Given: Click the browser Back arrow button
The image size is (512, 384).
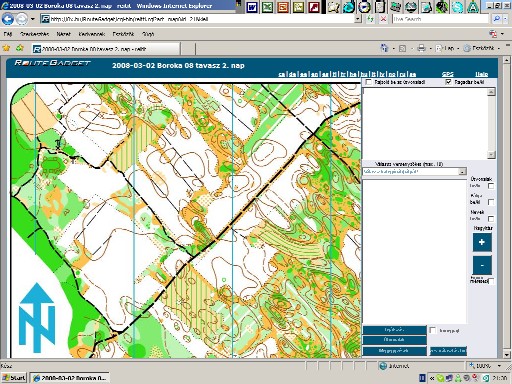Looking at the screenshot, I should [8, 19].
